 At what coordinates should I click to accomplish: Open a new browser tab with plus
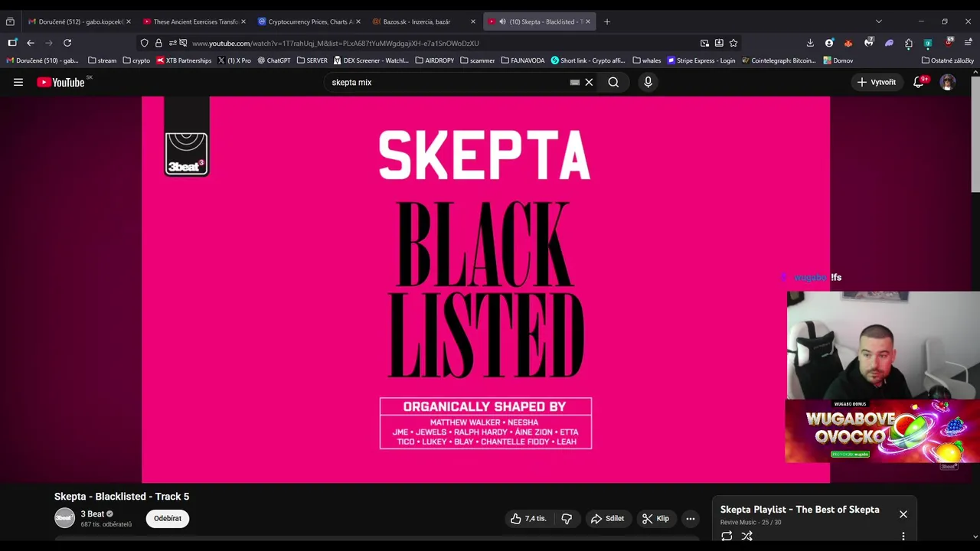(x=607, y=21)
